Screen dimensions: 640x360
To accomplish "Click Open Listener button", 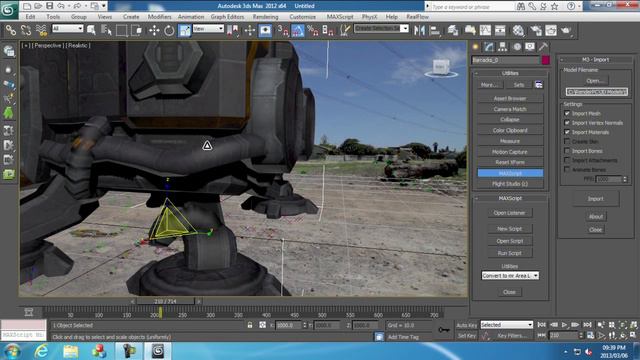I will [x=510, y=213].
